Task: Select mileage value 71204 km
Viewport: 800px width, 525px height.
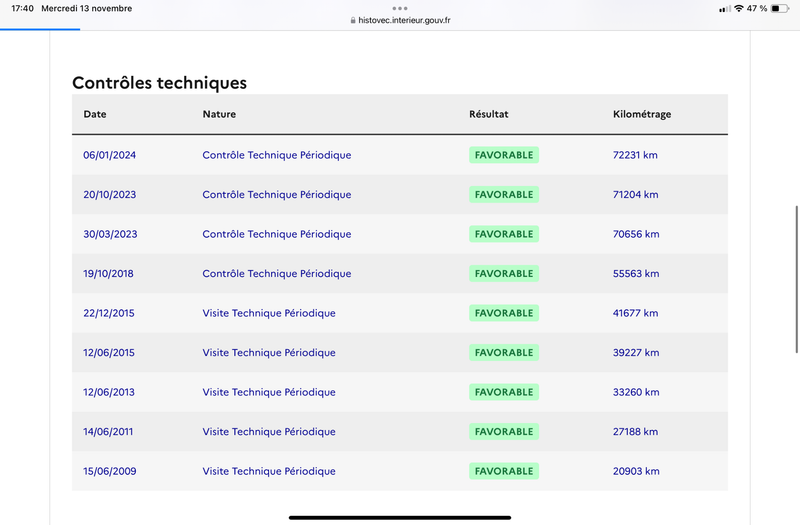Action: pos(636,194)
